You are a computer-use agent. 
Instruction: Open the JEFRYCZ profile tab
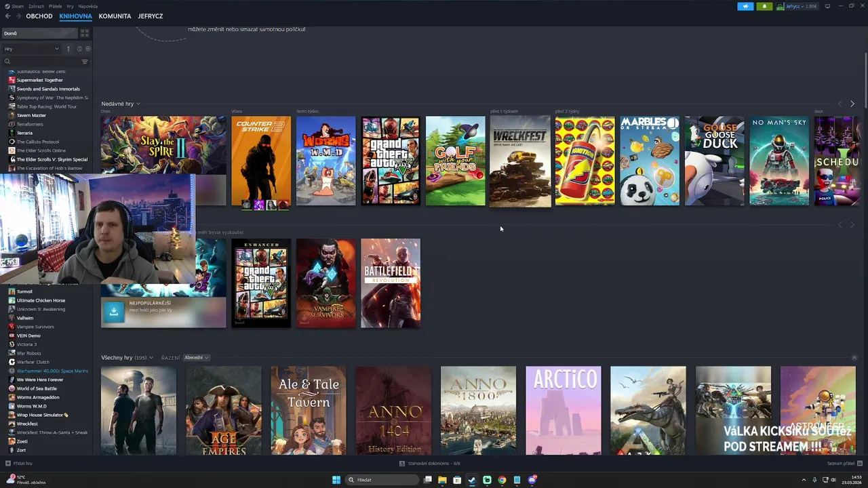click(x=151, y=16)
